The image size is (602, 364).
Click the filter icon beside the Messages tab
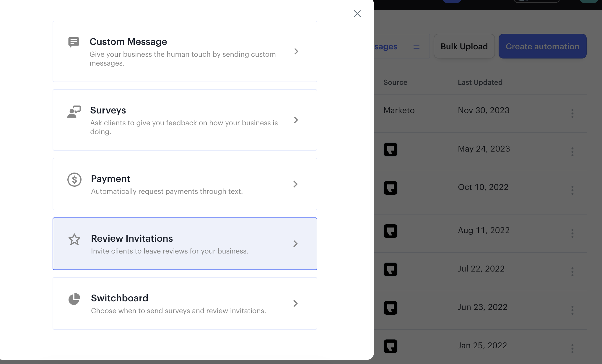coord(416,46)
